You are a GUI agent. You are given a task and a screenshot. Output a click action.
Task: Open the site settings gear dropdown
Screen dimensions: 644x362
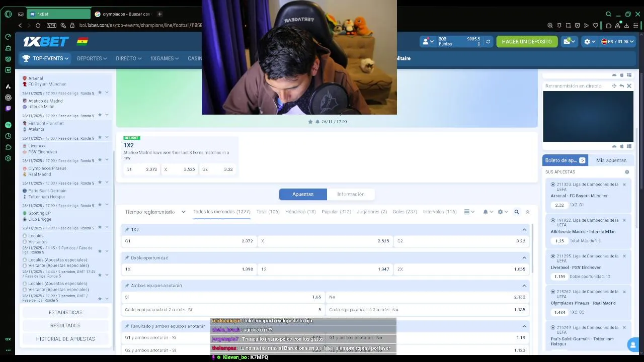pyautogui.click(x=589, y=42)
